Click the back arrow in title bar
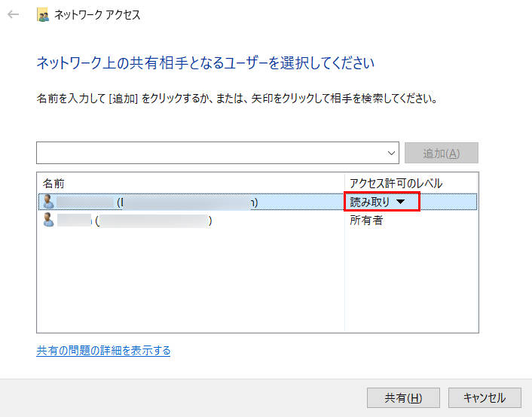The width and height of the screenshot is (532, 417). click(14, 14)
